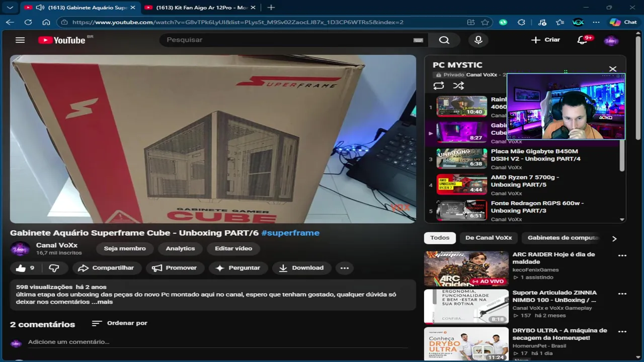The height and width of the screenshot is (362, 644).
Task: Like the video with thumbs up
Action: coord(25,268)
